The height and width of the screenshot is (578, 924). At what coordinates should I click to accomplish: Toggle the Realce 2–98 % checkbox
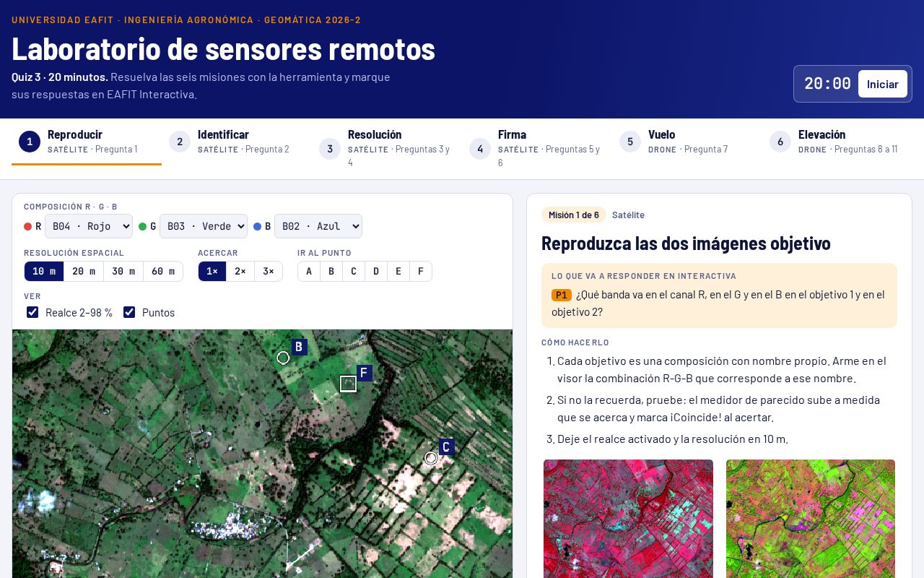[x=32, y=312]
